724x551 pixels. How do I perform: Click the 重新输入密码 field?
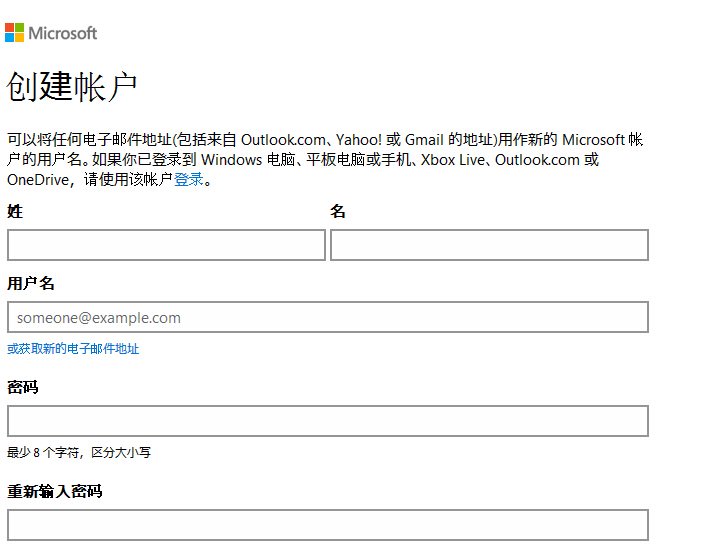click(328, 525)
